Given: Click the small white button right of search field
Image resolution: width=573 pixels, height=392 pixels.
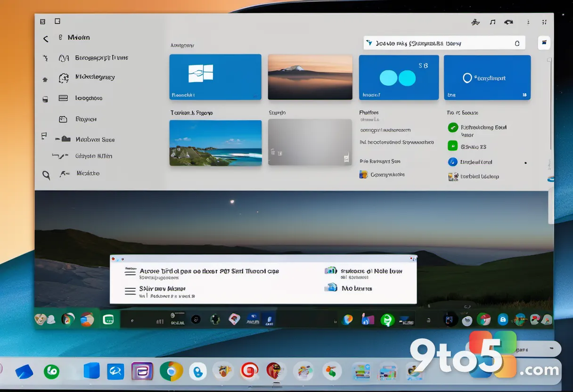Looking at the screenshot, I should (544, 43).
